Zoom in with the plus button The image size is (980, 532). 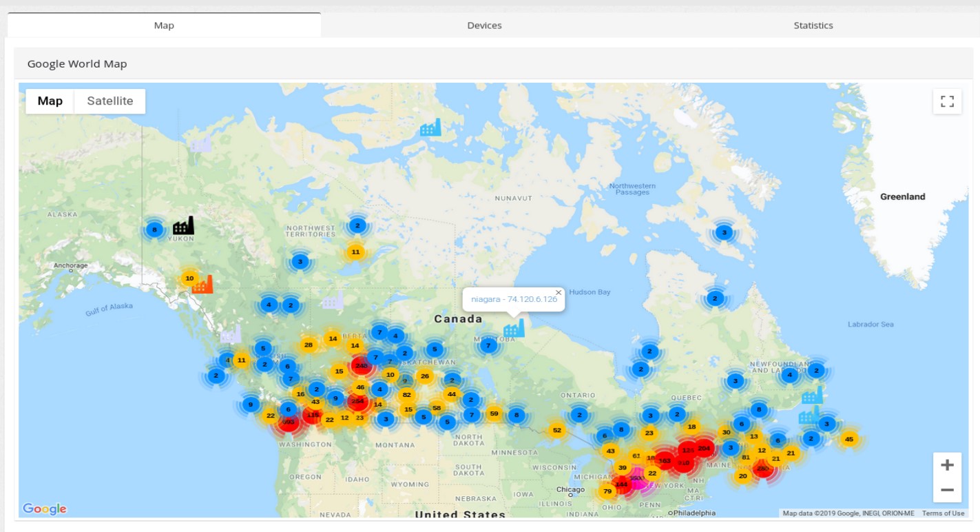(x=947, y=465)
